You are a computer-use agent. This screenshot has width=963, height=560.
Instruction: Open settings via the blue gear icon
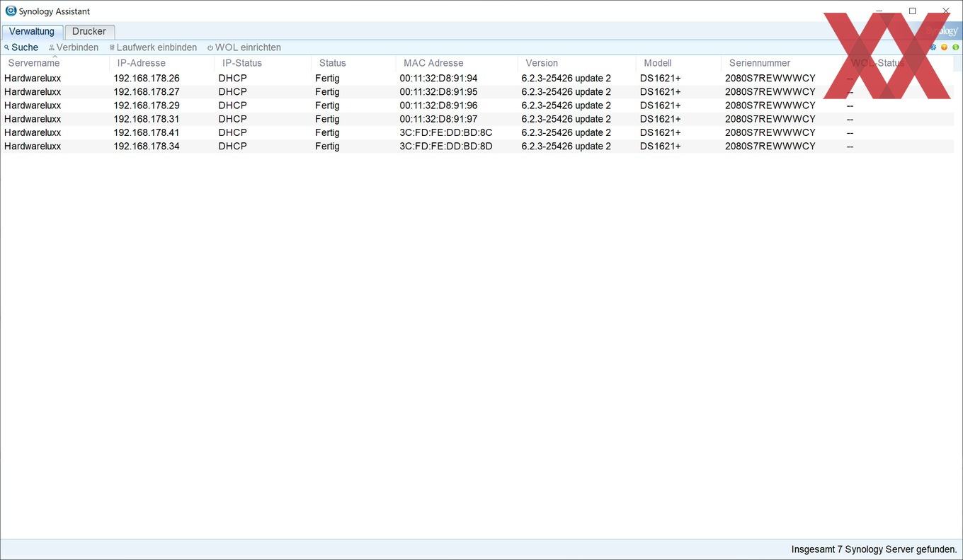933,47
